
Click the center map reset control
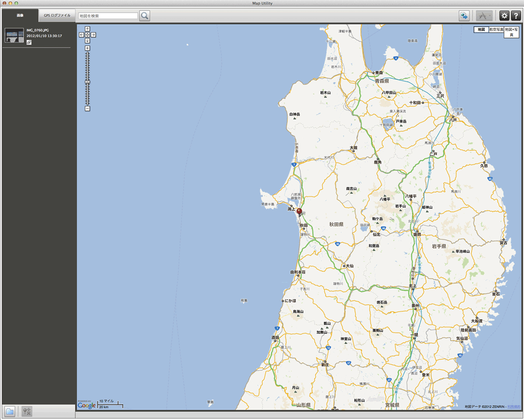pos(88,35)
